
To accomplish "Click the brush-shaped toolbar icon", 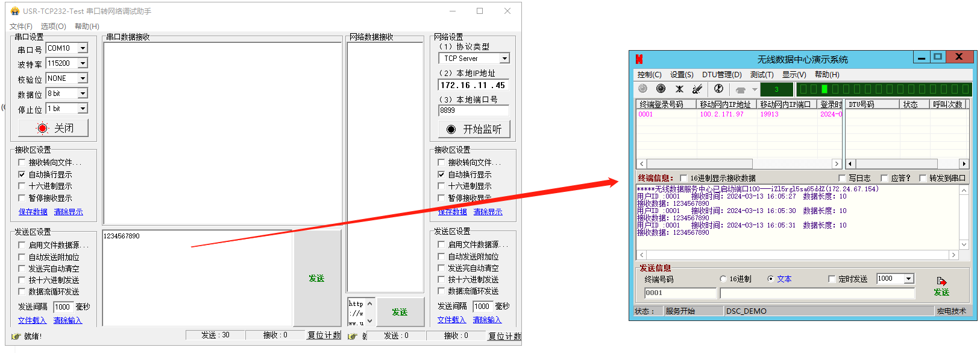I will coord(697,89).
